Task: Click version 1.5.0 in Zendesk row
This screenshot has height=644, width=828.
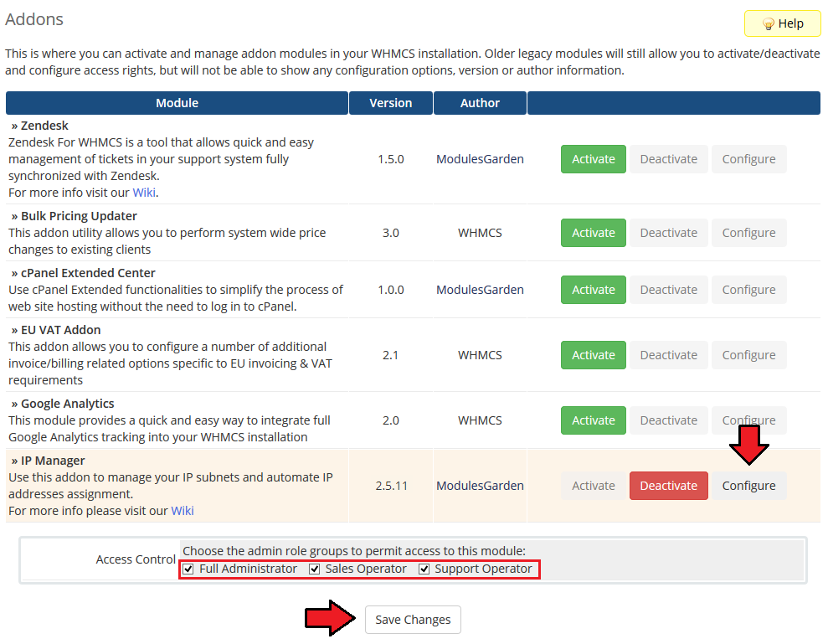Action: pyautogui.click(x=391, y=159)
